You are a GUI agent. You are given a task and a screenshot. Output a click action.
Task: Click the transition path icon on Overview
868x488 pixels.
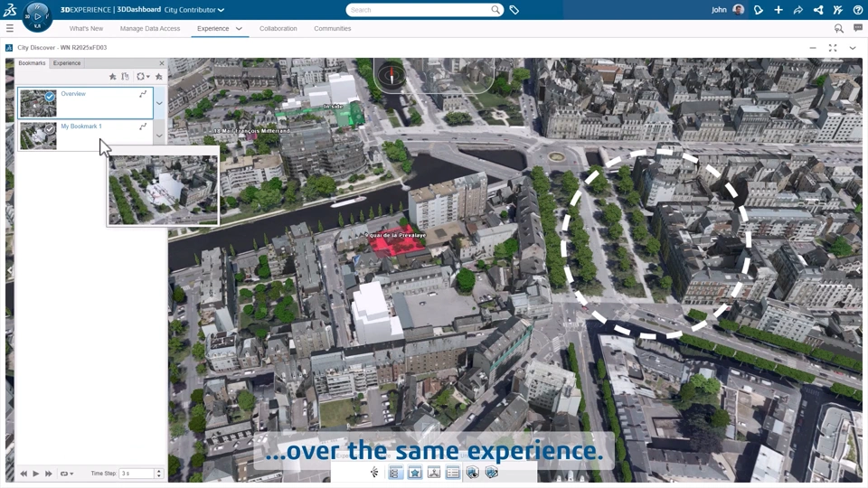coord(143,94)
